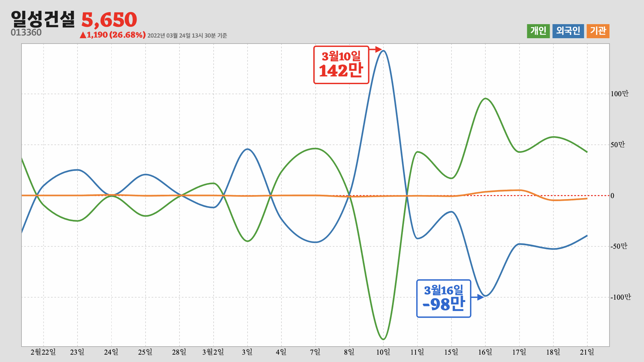The image size is (644, 362).
Task: Click the 2월22일 x-axis label
Action: 43,352
